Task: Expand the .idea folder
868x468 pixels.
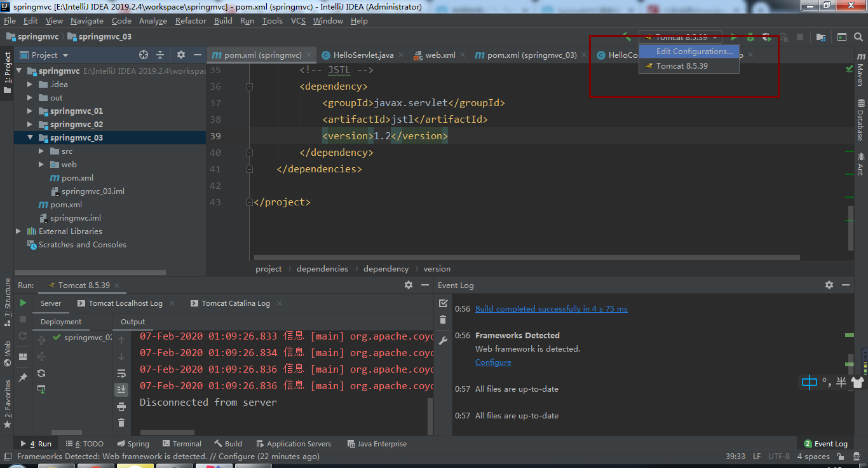Action: 30,85
